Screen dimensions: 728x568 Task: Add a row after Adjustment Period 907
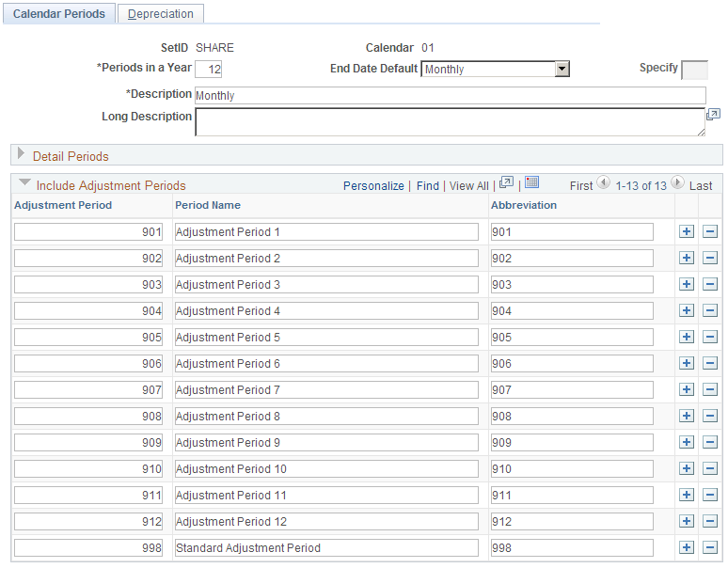(x=687, y=389)
